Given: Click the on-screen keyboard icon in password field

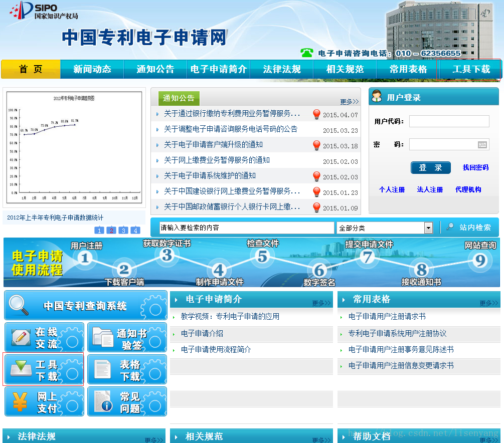Looking at the screenshot, I should click(482, 145).
